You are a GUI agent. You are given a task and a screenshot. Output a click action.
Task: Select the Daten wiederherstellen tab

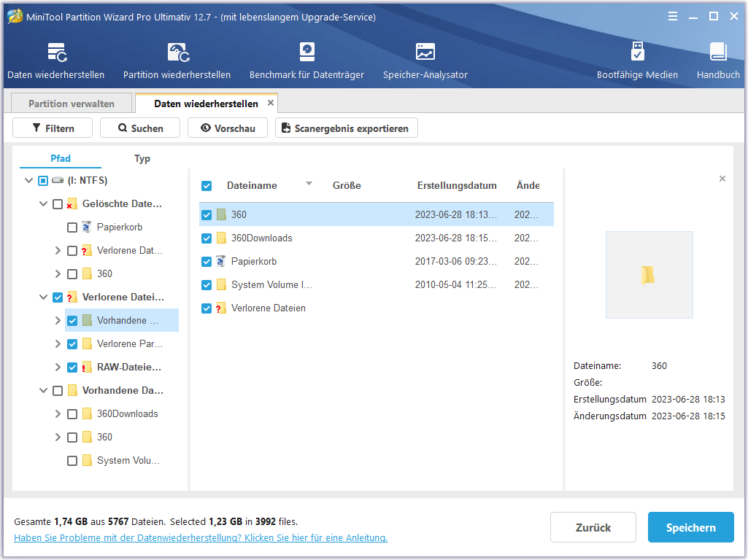206,104
